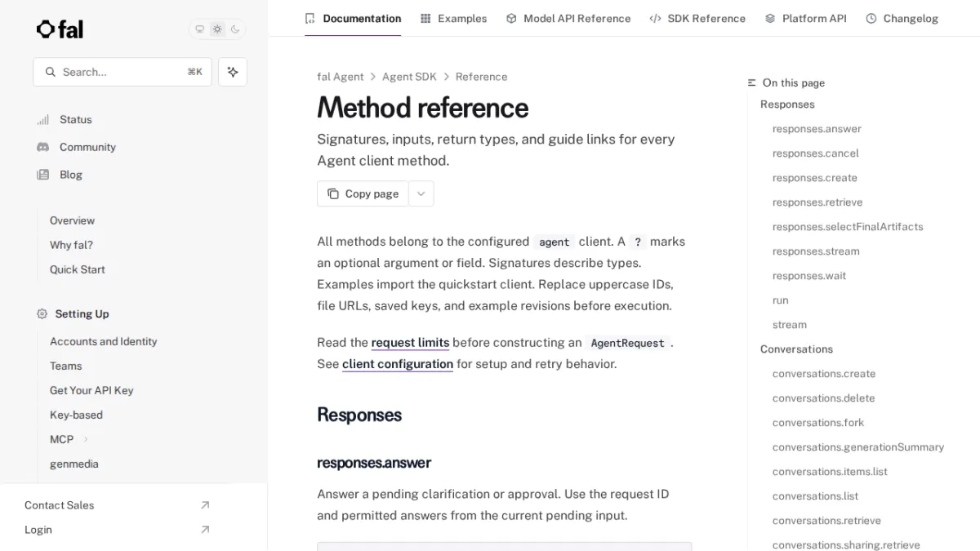
Task: Open the Quick Start page
Action: (78, 269)
